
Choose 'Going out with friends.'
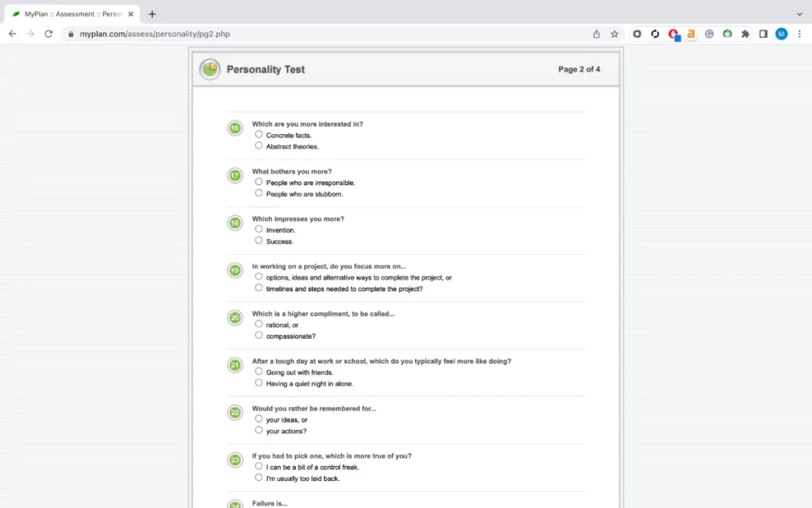(259, 371)
